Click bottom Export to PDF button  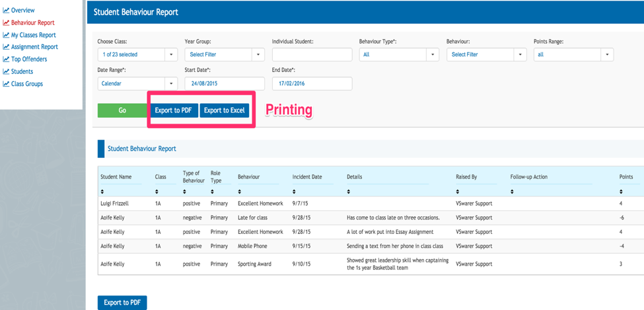tap(122, 303)
